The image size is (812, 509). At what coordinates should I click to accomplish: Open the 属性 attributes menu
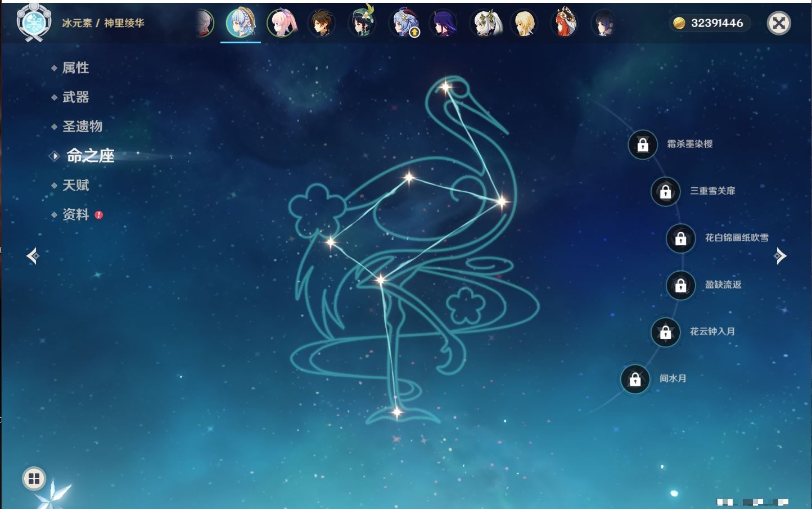(75, 68)
